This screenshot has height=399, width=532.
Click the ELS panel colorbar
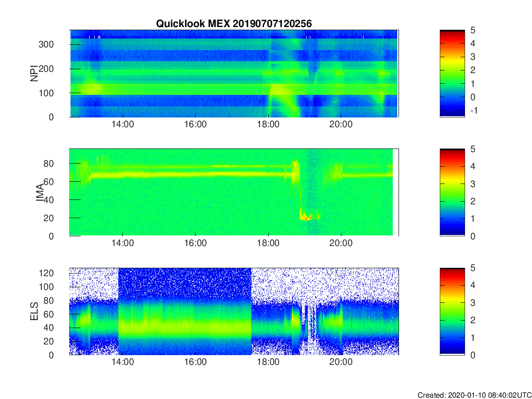pyautogui.click(x=452, y=311)
